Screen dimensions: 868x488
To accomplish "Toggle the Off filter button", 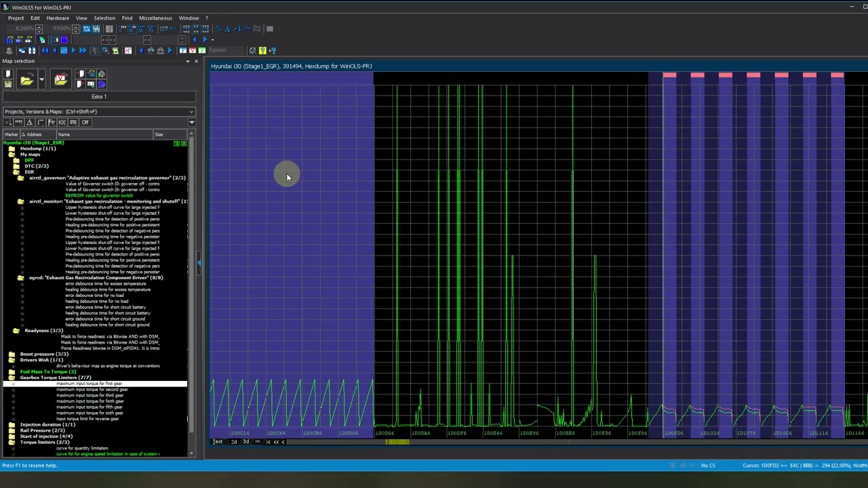I will click(x=85, y=122).
